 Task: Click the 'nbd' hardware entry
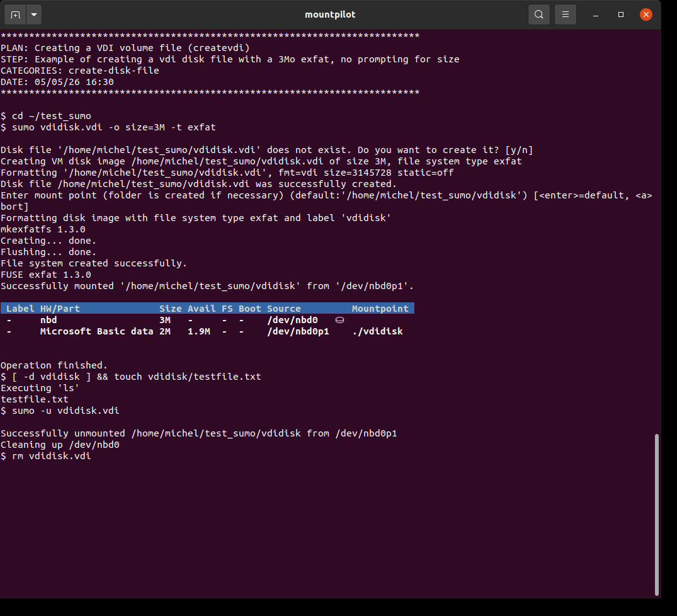pos(48,320)
